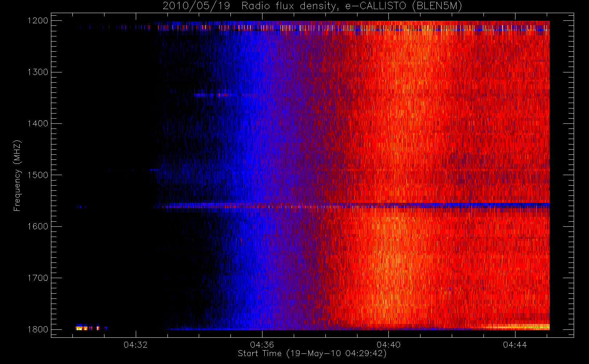Click the 1200 frequency tick label

38,21
